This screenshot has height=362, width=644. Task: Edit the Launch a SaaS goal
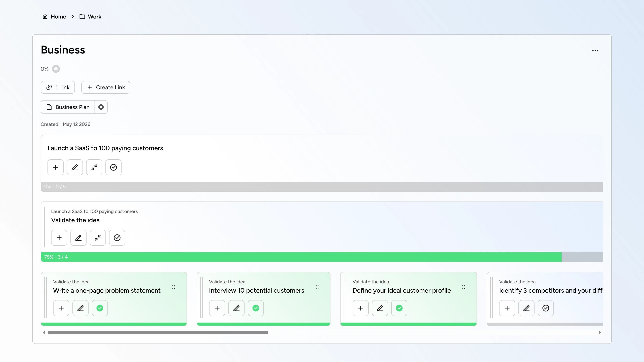[75, 167]
